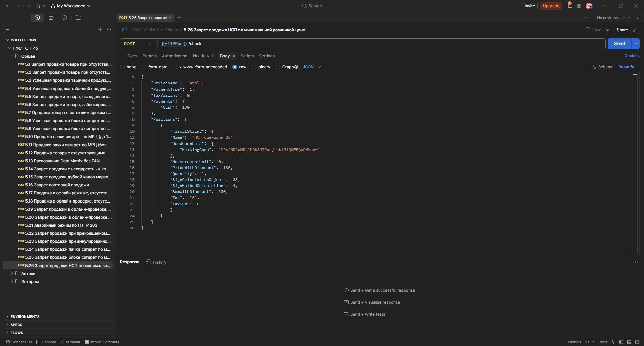The width and height of the screenshot is (644, 346).
Task: Select the raw body type
Action: (x=239, y=67)
